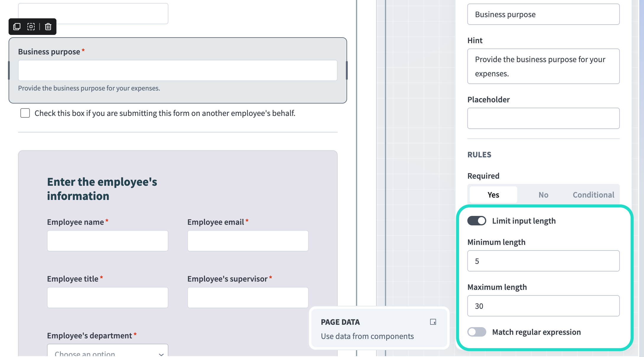This screenshot has height=357, width=644.
Task: Click the 'Match regular expression' label
Action: coord(536,332)
